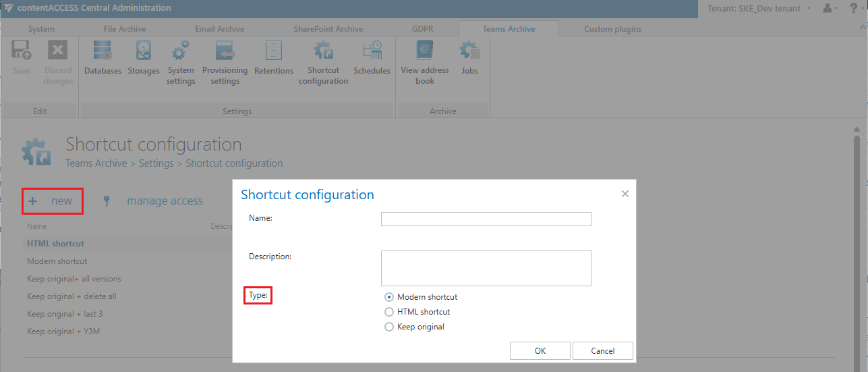
Task: Confirm dialog with OK button
Action: [x=540, y=350]
